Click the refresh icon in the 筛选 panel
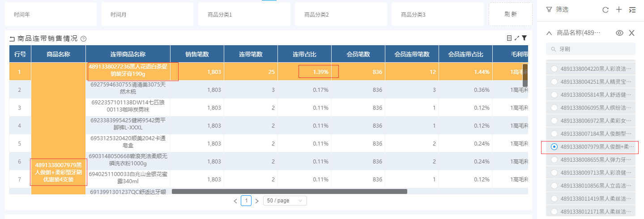 tap(606, 9)
